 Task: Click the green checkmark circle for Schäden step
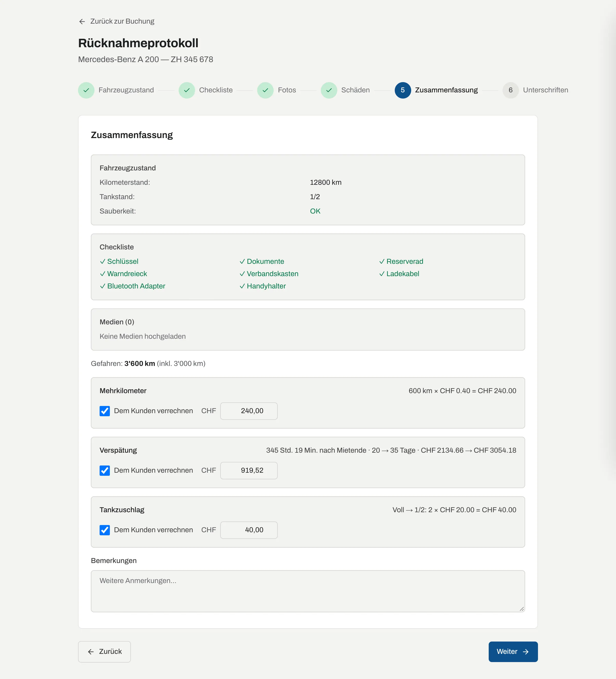pyautogui.click(x=329, y=90)
